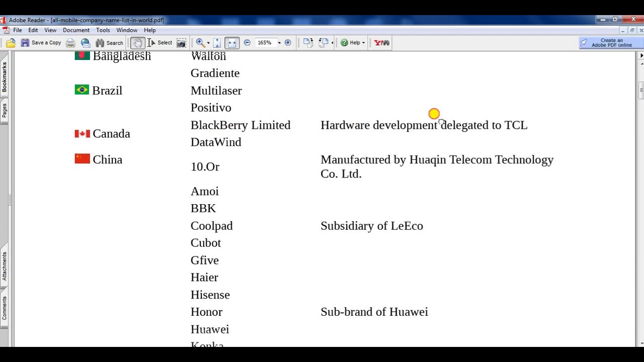Click the China flag icon
644x362 pixels.
pyautogui.click(x=83, y=159)
